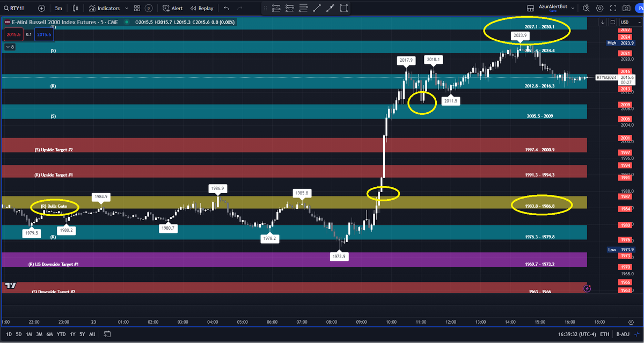
Task: Open chart settings hexagon icon
Action: pyautogui.click(x=599, y=8)
